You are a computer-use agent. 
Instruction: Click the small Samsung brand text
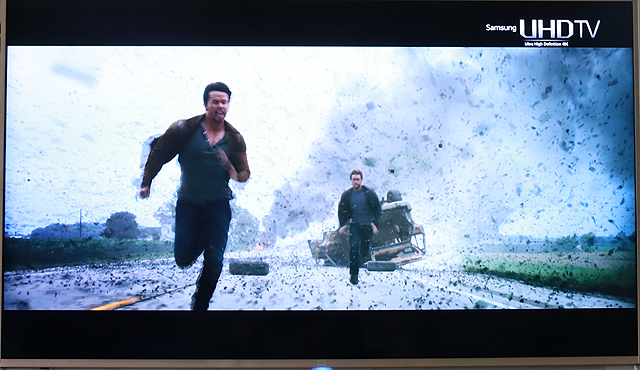point(501,28)
